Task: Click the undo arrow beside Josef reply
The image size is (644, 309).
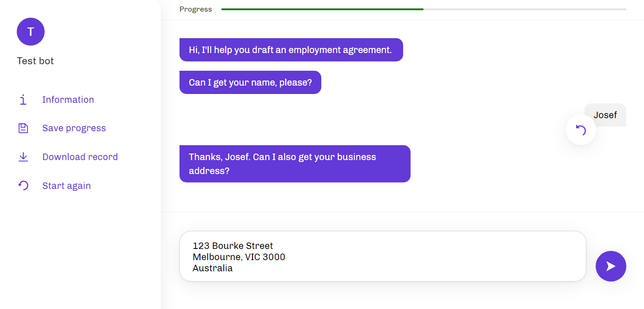Action: point(581,130)
